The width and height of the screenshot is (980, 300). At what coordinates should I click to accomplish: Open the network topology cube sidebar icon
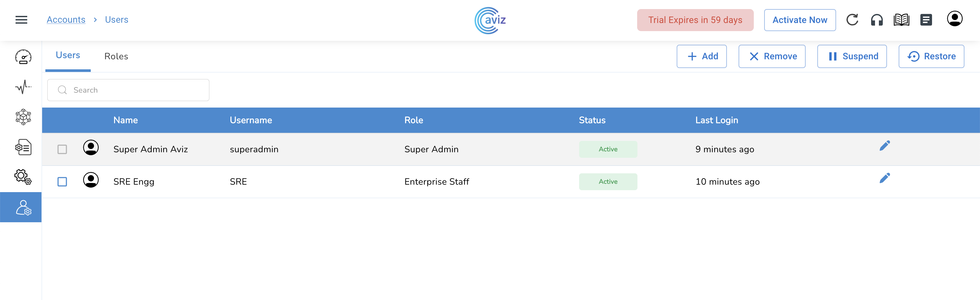[x=23, y=117]
